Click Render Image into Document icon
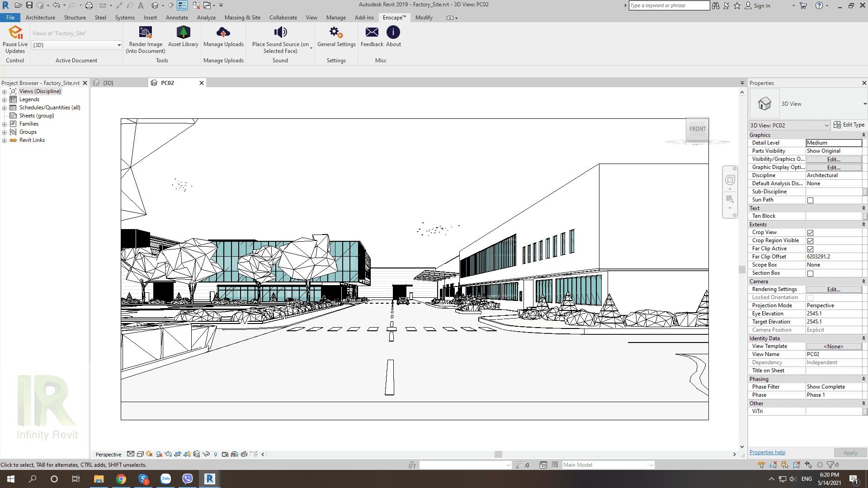The height and width of the screenshot is (488, 868). 146,33
